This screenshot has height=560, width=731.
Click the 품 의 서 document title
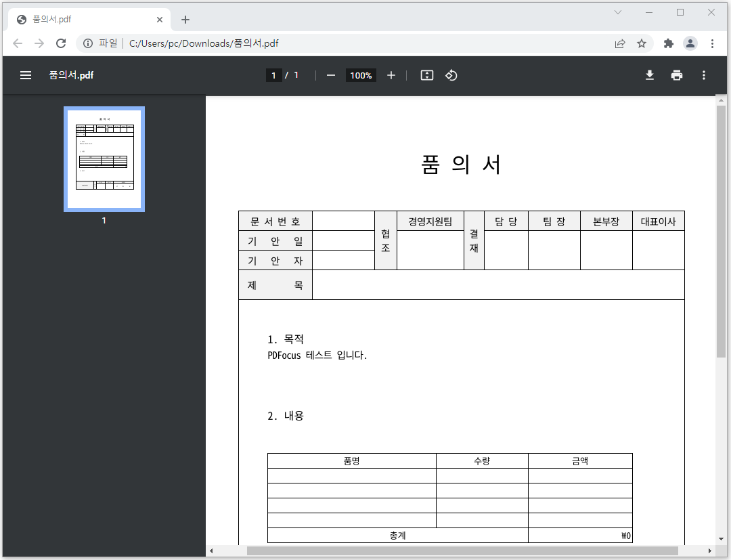(461, 165)
